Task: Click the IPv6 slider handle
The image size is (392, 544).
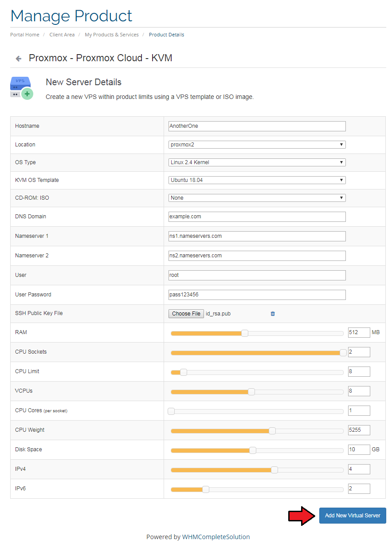Action: 205,489
